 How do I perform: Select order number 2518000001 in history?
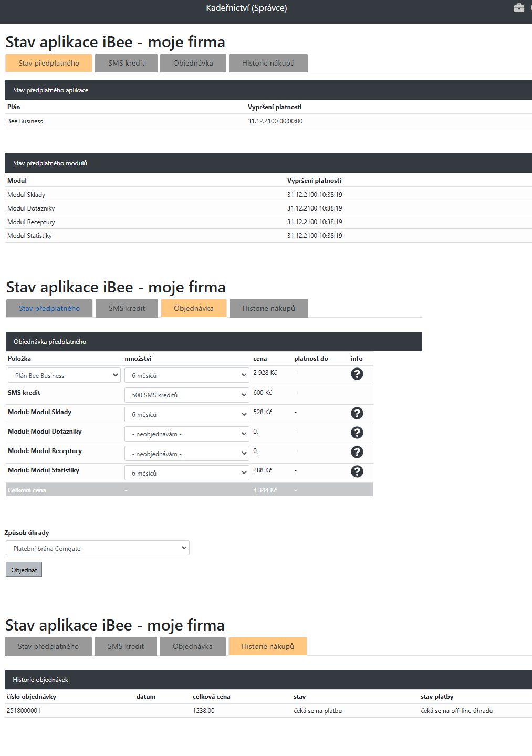24,711
